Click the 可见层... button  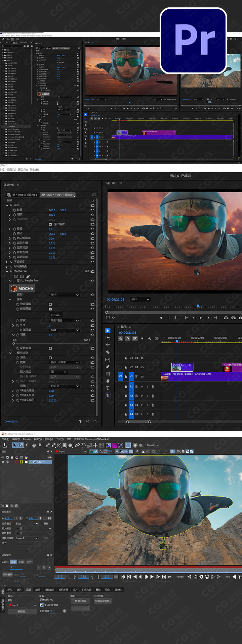point(56,315)
